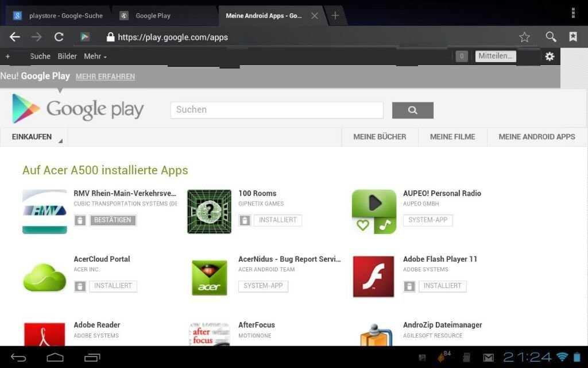Open the Adobe Flash Player 11 icon
Viewport: 588px width, 368px height.
tap(373, 277)
